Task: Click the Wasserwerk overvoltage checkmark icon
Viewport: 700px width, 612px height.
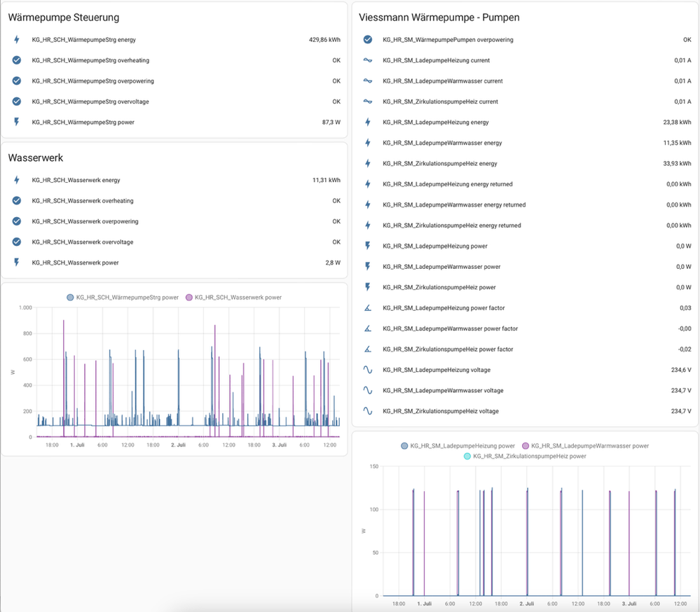Action: [x=17, y=242]
